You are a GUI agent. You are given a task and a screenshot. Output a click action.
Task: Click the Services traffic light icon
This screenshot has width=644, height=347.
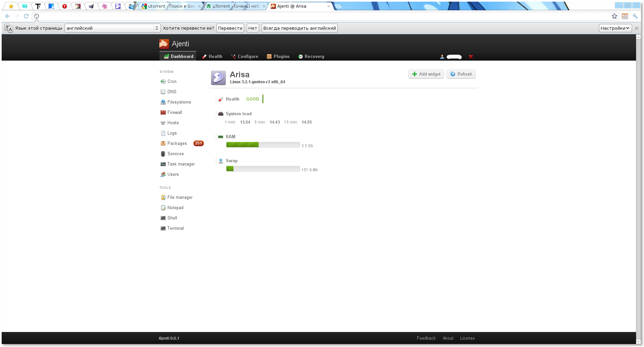tap(163, 154)
